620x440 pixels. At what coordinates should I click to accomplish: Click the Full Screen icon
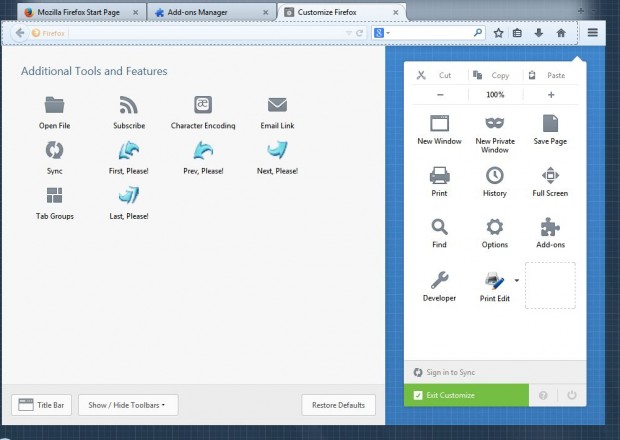550,175
